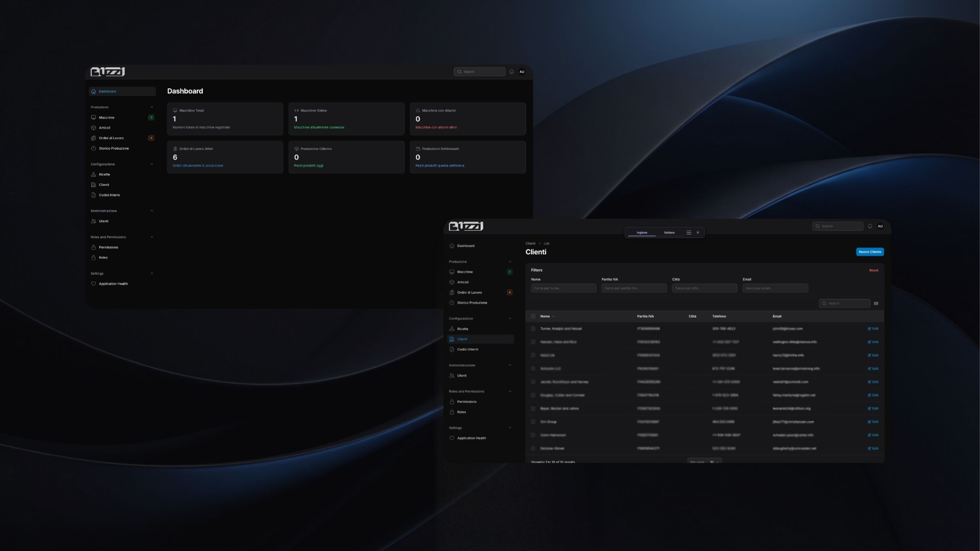
Task: Click the Cerca per nome filter field
Action: tap(563, 288)
